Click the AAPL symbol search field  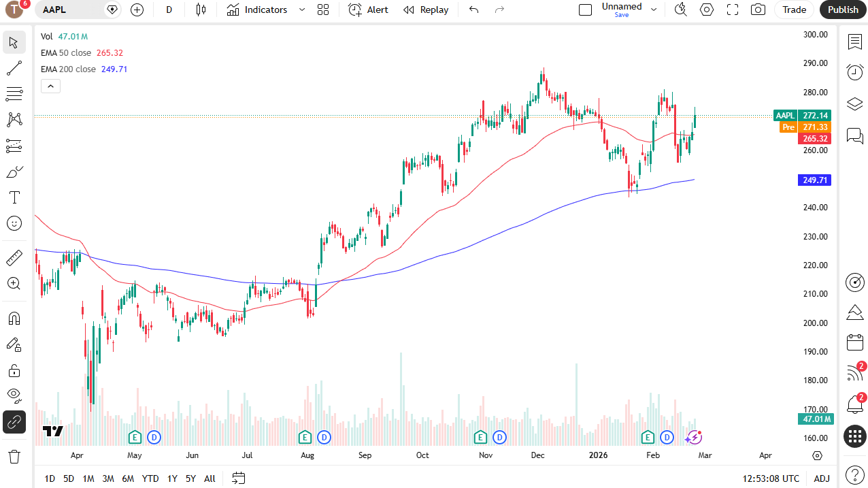click(x=68, y=10)
